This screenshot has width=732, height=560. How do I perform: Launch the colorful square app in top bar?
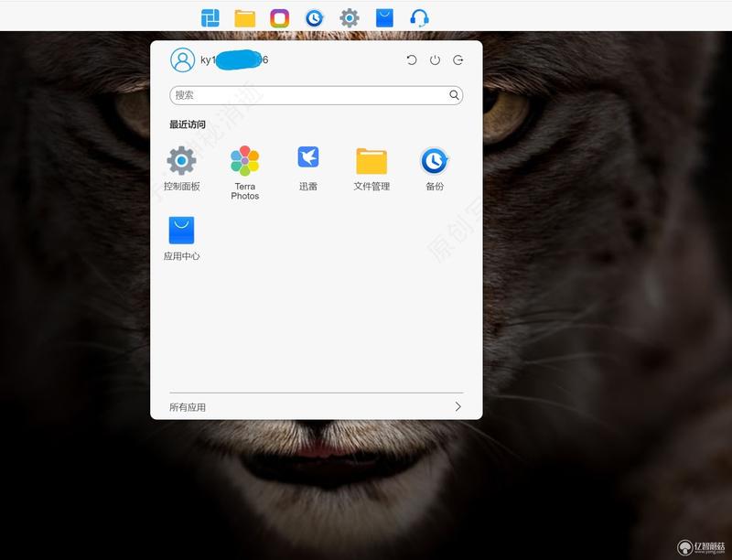click(279, 18)
